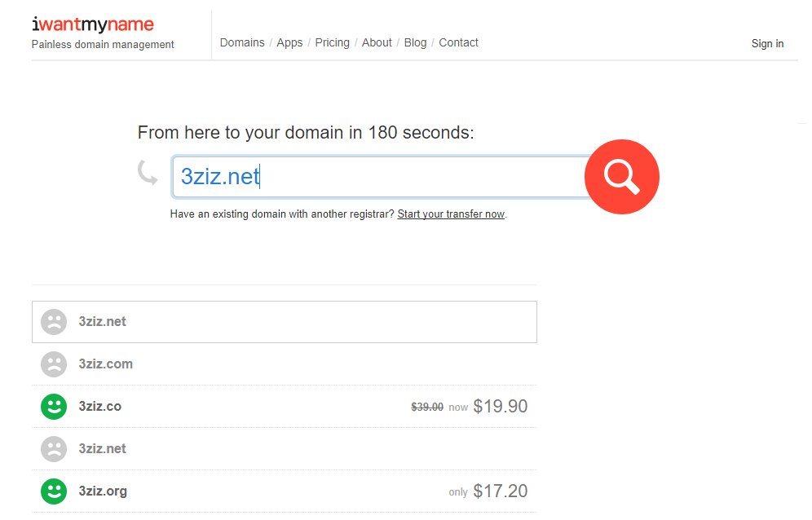Open the Domains menu item

pyautogui.click(x=242, y=42)
